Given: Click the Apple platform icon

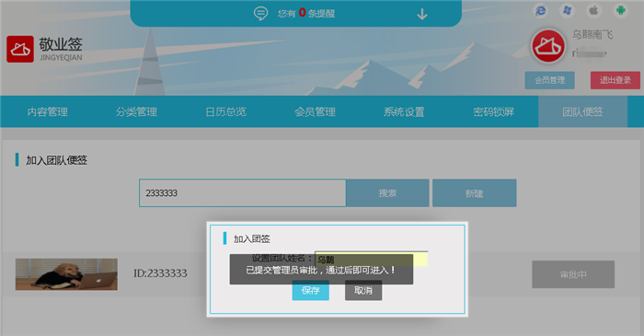Looking at the screenshot, I should (594, 10).
